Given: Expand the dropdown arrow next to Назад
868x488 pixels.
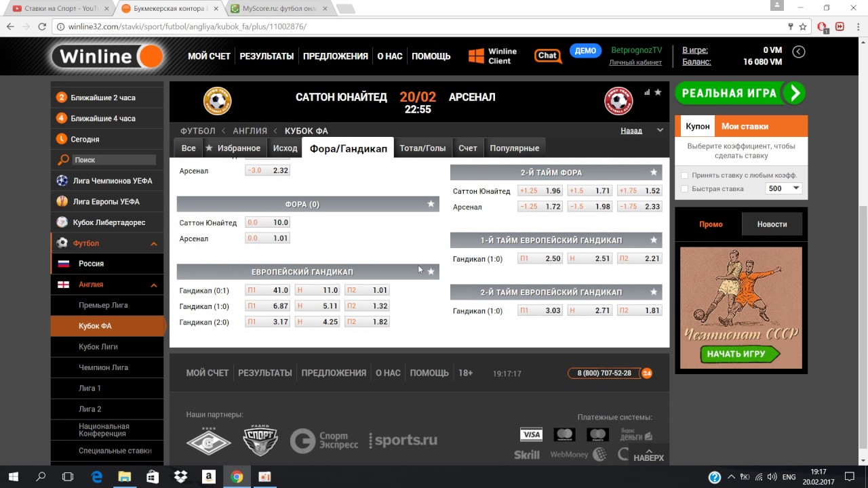Looking at the screenshot, I should (660, 130).
